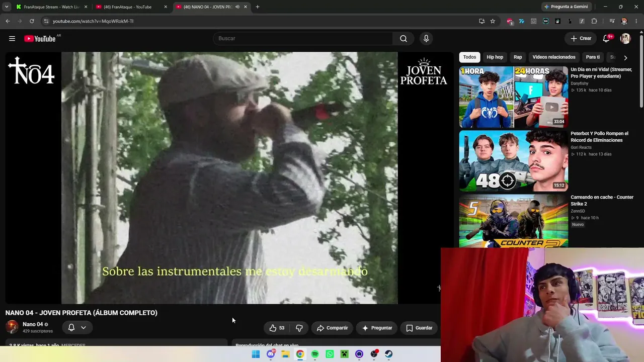The height and width of the screenshot is (362, 644).
Task: Open a new browser tab
Action: [258, 7]
